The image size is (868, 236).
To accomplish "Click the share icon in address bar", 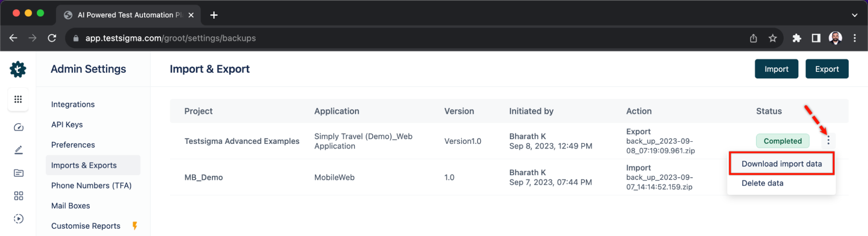I will coord(753,38).
